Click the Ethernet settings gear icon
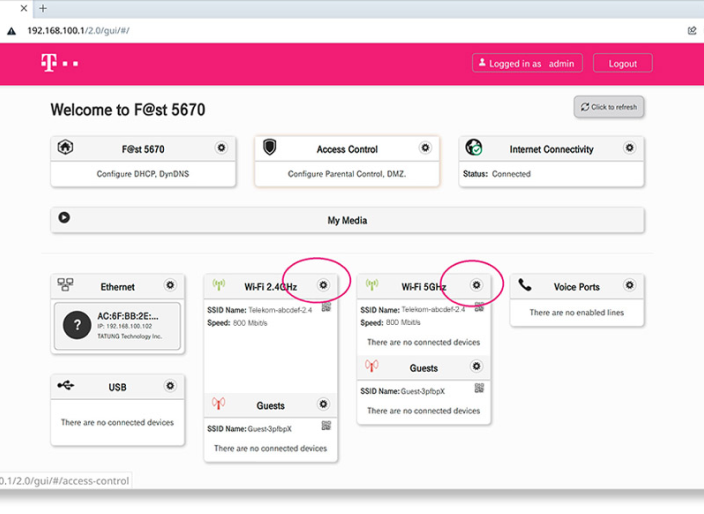The height and width of the screenshot is (514, 704). click(170, 286)
